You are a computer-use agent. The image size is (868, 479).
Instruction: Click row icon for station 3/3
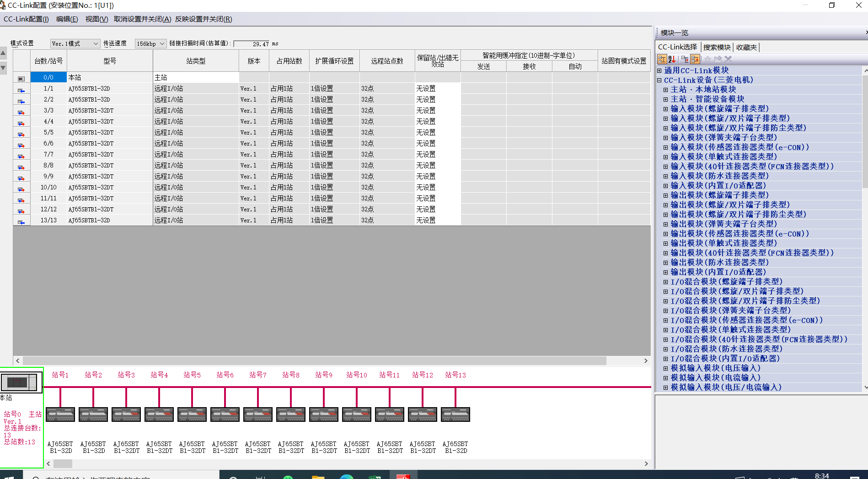pos(21,111)
